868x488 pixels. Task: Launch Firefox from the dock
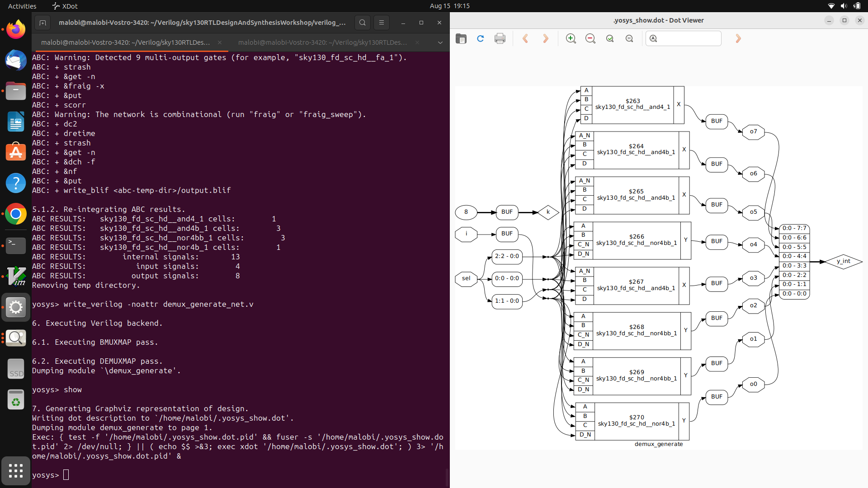click(x=16, y=29)
